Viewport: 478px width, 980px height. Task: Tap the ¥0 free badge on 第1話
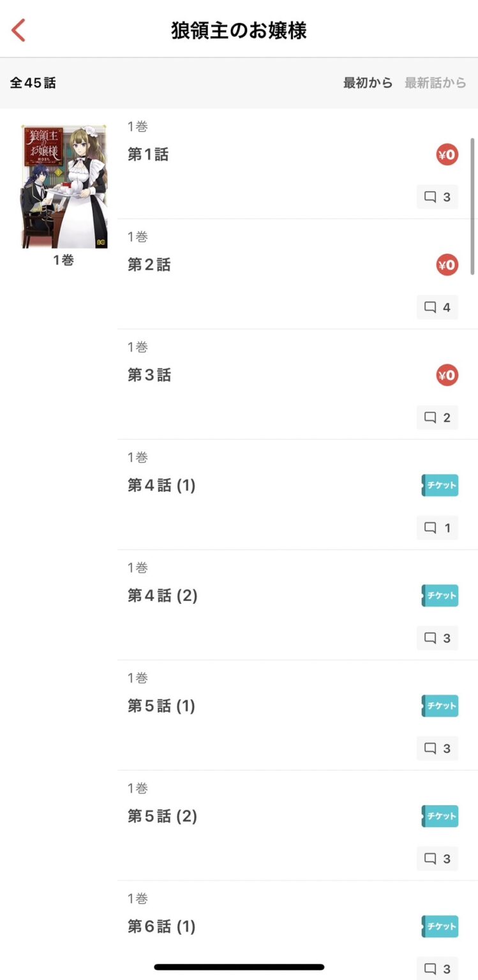click(x=447, y=154)
